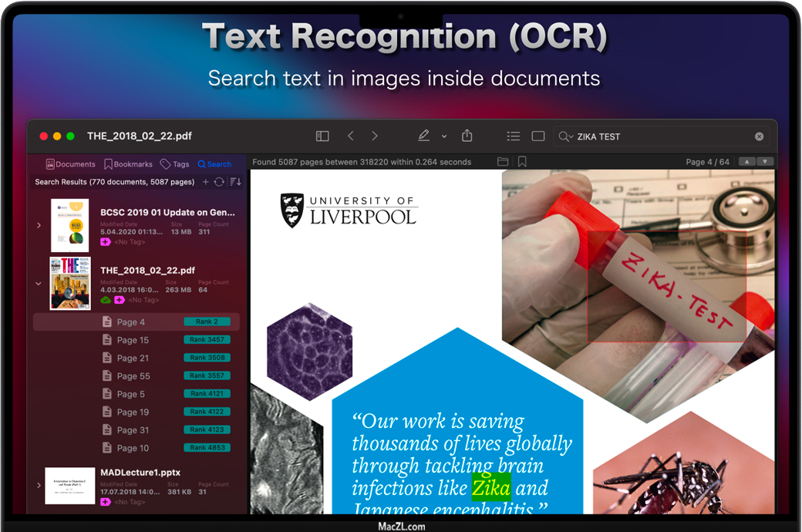Click the window title THE_2018_02_22.pdf
Screen dimensions: 802x532
pos(140,136)
